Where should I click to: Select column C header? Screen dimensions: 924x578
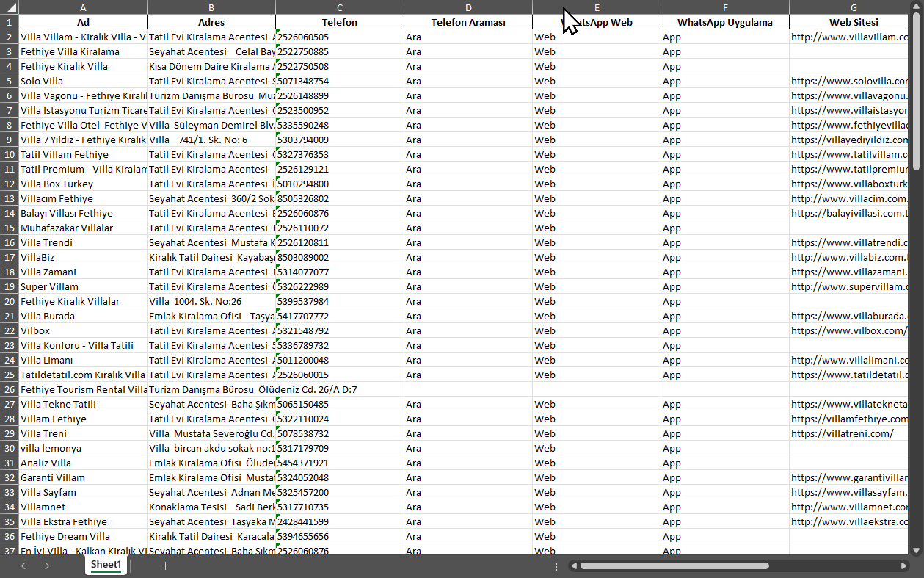tap(339, 7)
